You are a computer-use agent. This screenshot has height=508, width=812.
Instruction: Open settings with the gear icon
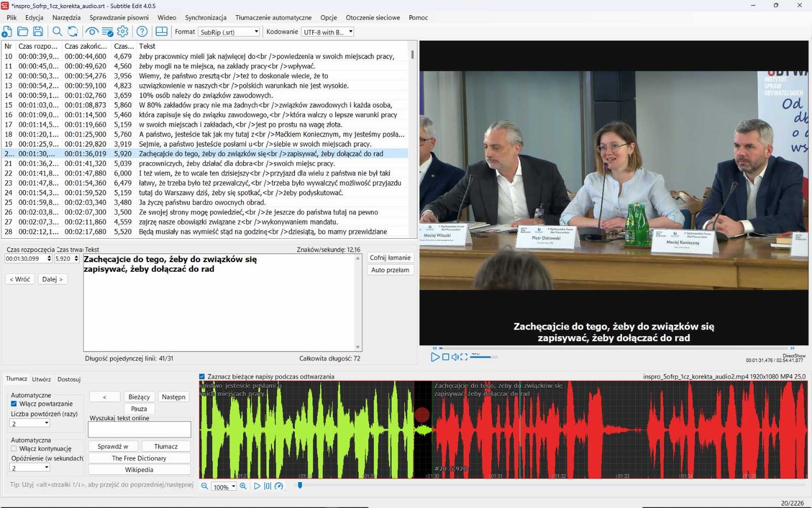123,31
